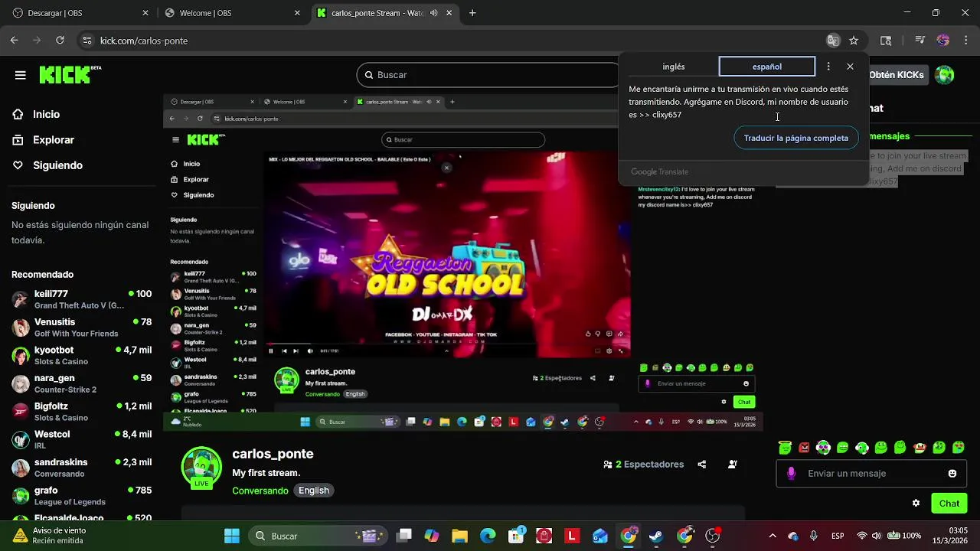Open chat settings gear icon
This screenshot has height=551, width=980.
[x=916, y=504]
